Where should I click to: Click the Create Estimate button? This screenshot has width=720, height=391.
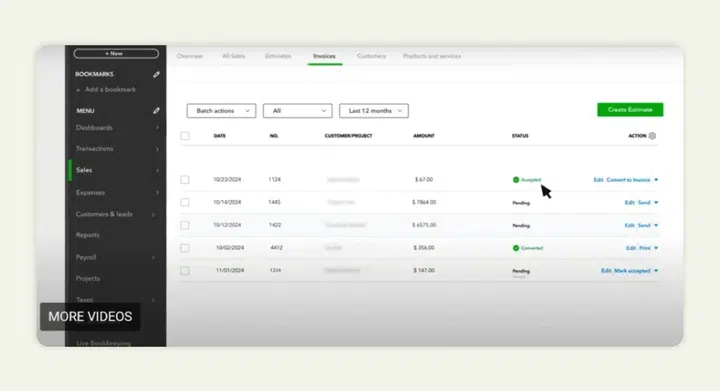[x=630, y=110]
